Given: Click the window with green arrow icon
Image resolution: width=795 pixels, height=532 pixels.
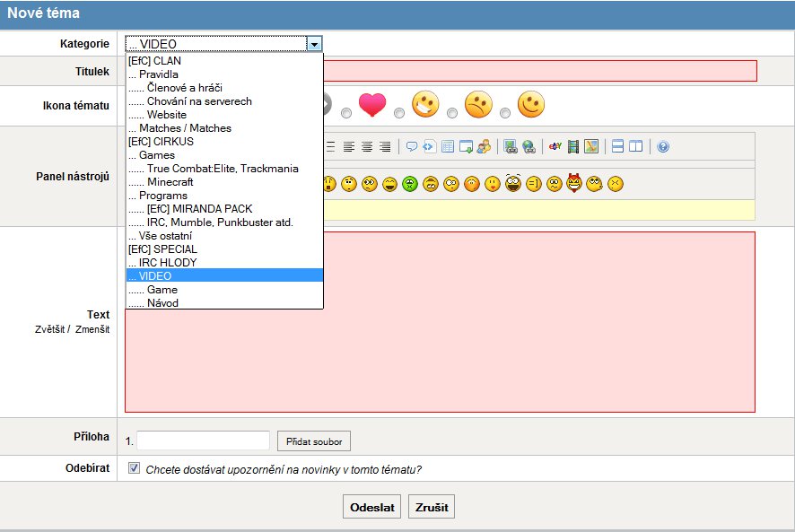Looking at the screenshot, I should tap(466, 147).
